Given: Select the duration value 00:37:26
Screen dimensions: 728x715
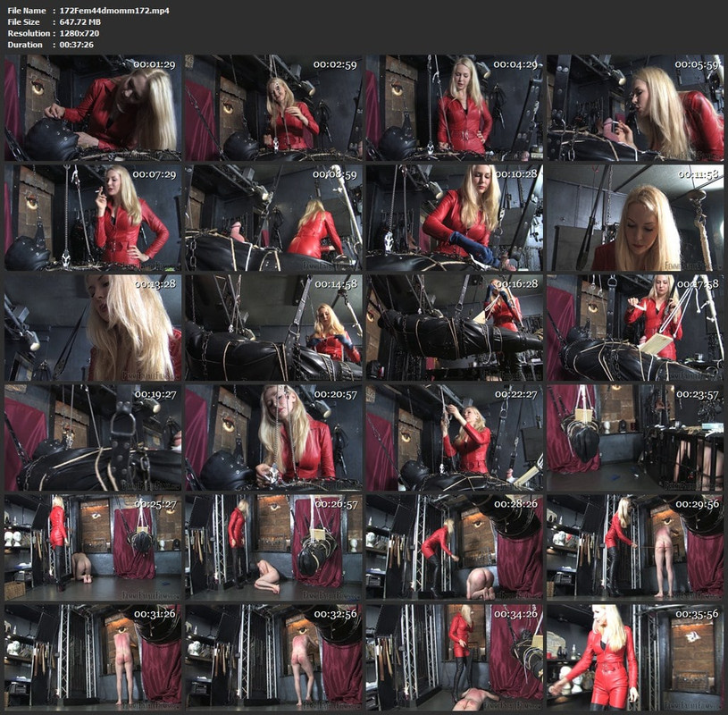Looking at the screenshot, I should click(76, 45).
